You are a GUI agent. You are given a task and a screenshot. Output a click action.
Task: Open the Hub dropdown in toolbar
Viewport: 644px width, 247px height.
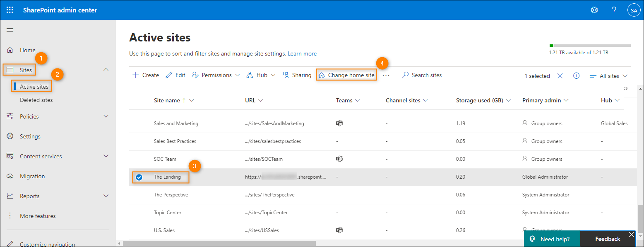pyautogui.click(x=261, y=75)
